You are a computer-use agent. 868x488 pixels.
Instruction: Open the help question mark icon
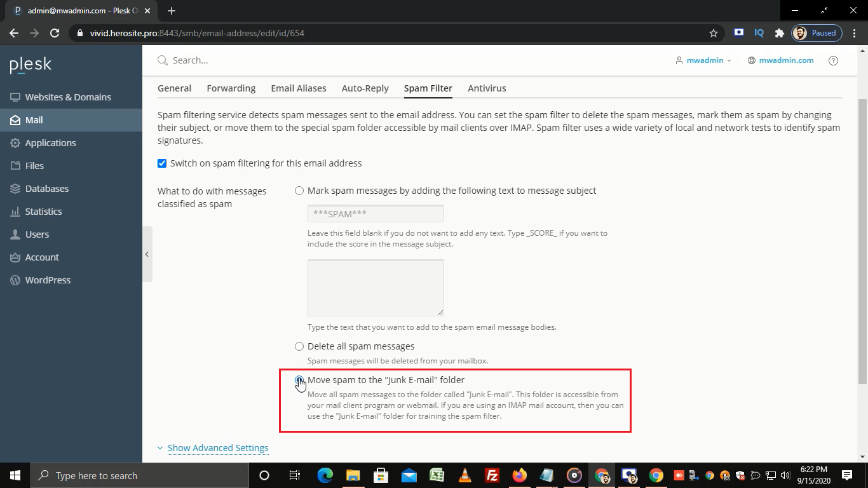[833, 60]
